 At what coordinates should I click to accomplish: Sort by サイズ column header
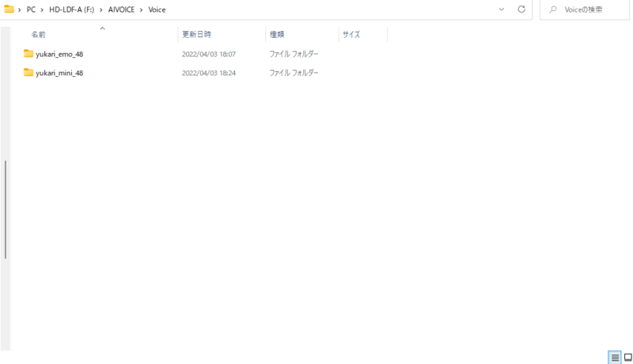click(351, 34)
